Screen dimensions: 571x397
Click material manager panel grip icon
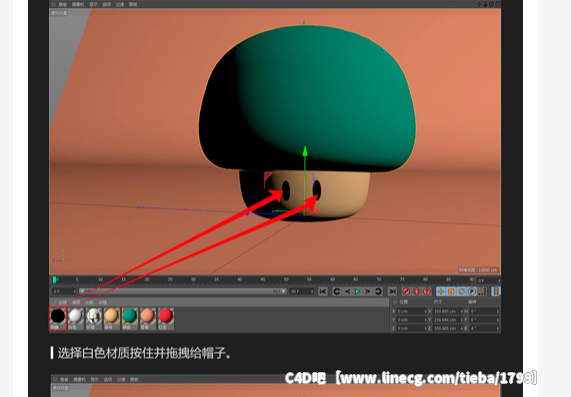(54, 302)
